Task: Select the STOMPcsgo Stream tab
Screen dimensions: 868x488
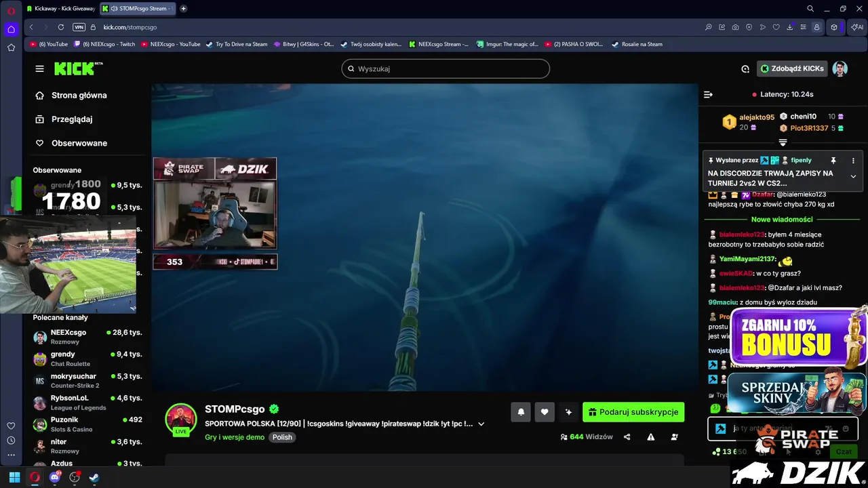Action: (x=138, y=9)
